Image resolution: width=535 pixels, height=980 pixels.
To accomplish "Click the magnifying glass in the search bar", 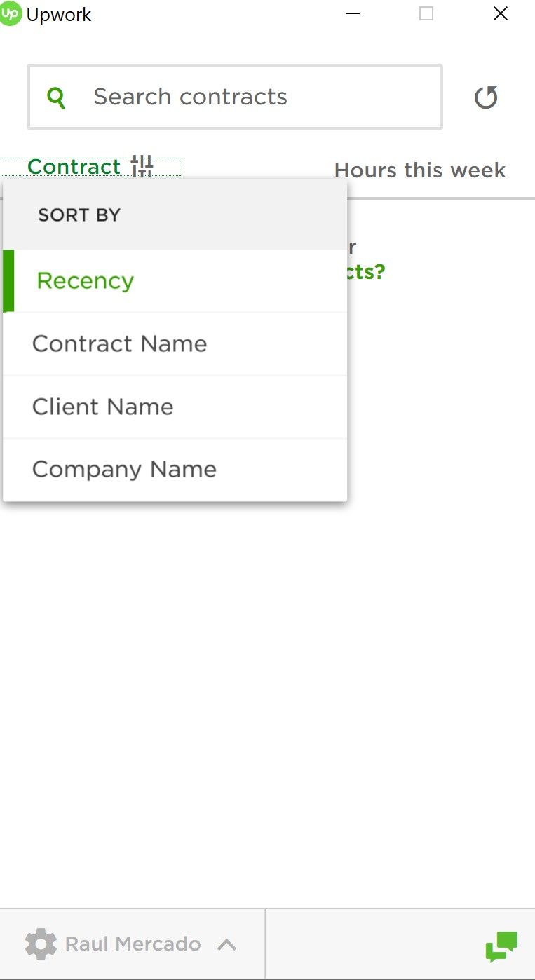I will pyautogui.click(x=56, y=97).
